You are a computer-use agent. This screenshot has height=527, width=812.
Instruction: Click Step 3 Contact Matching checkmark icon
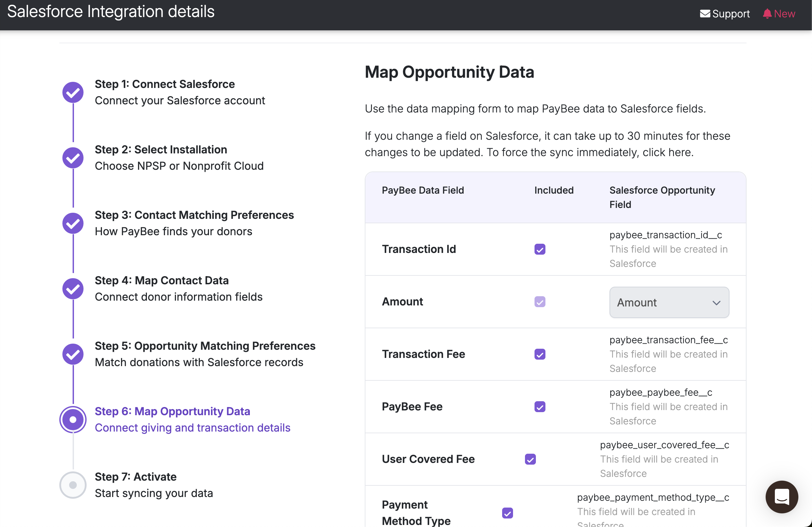pos(73,223)
